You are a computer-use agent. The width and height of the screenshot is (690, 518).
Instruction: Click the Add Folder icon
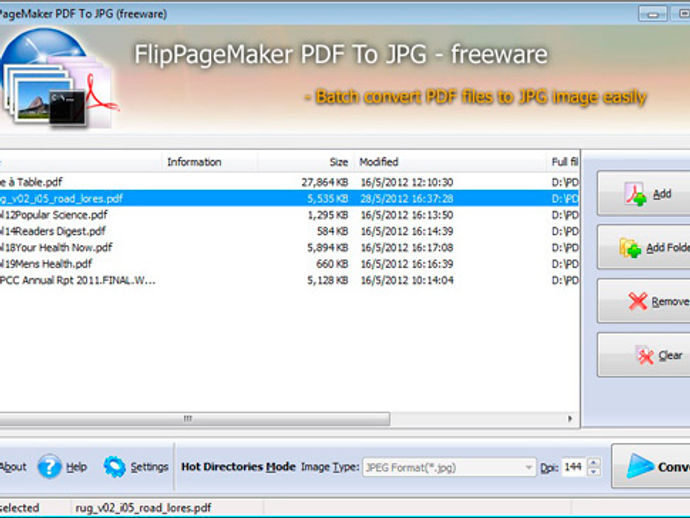coord(630,248)
